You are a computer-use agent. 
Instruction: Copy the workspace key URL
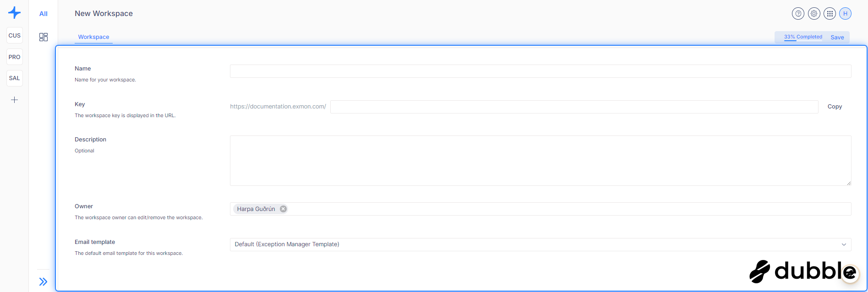(835, 107)
